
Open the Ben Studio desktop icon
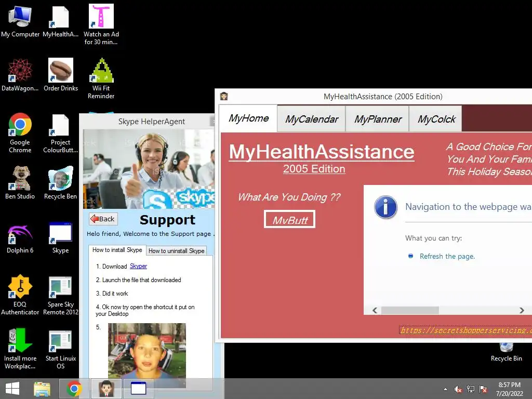(20, 183)
